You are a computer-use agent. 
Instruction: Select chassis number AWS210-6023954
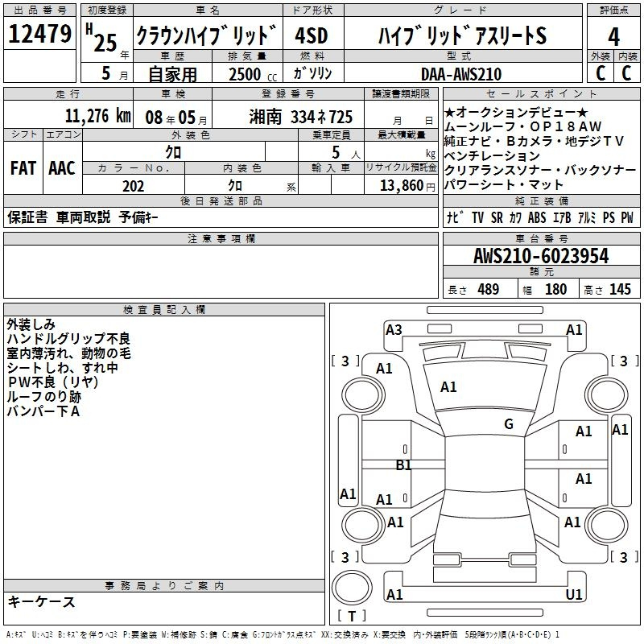click(541, 256)
